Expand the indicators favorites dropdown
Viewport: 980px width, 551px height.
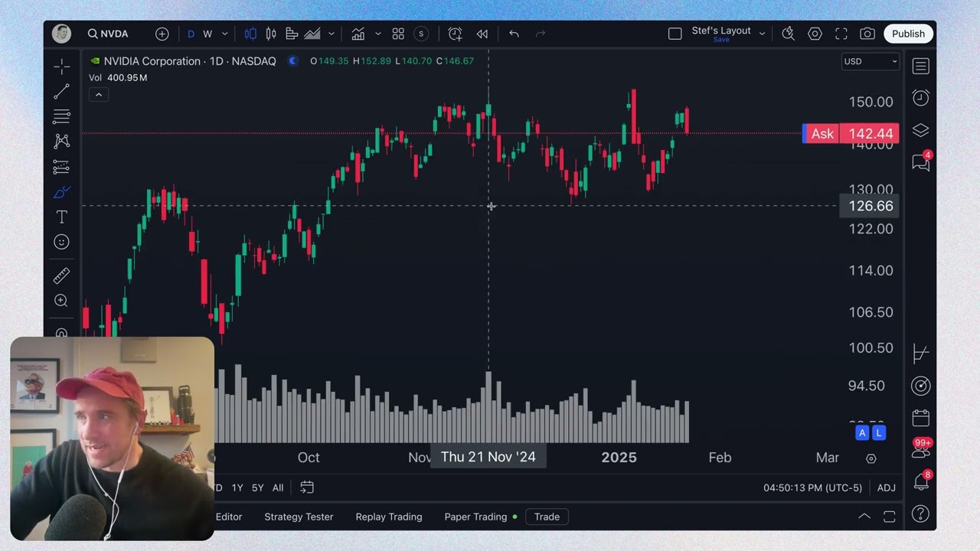point(377,34)
